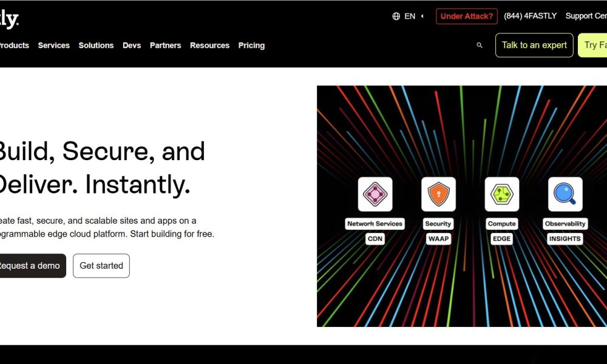Expand the EN language dropdown arrow
The height and width of the screenshot is (364, 607).
tap(422, 16)
